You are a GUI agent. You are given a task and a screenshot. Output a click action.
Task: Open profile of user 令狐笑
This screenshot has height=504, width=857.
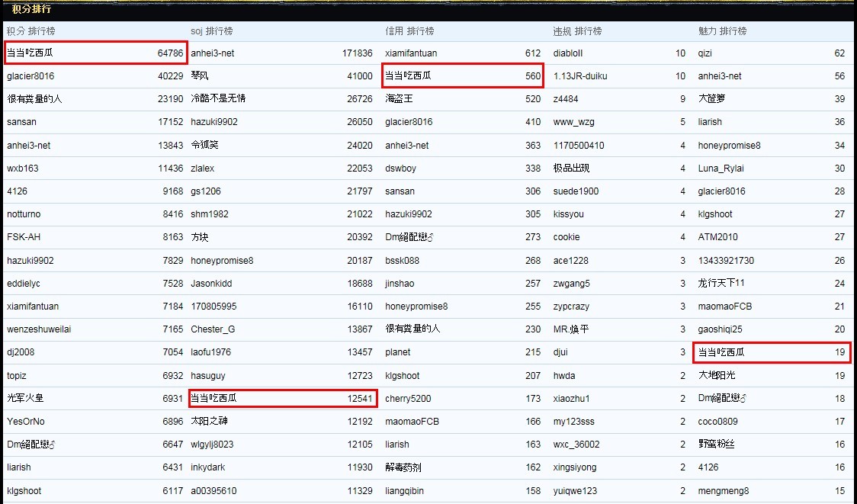click(204, 145)
